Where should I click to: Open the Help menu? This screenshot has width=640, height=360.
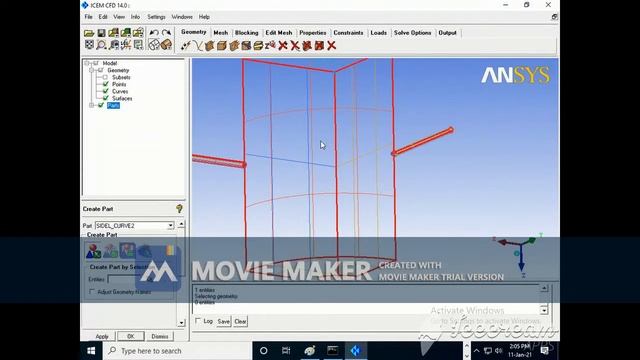tap(204, 17)
